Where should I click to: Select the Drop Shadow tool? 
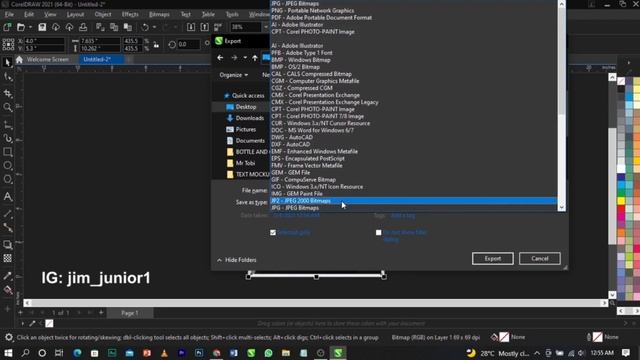7,244
